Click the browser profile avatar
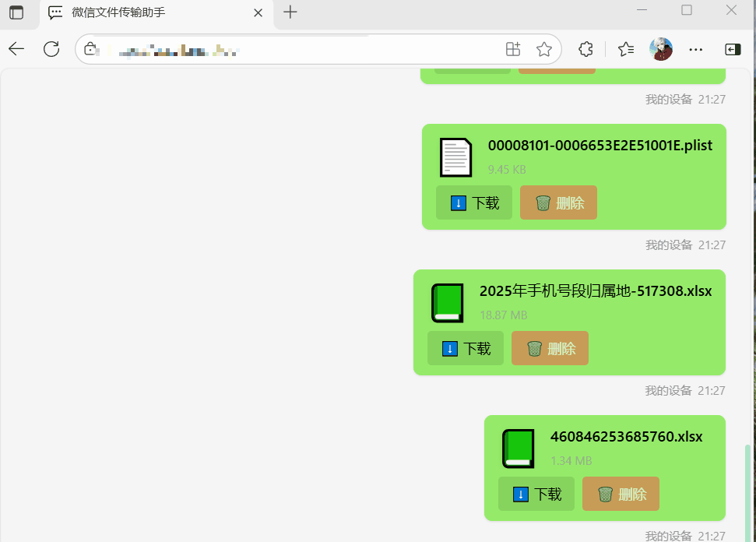756x542 pixels. click(x=661, y=49)
